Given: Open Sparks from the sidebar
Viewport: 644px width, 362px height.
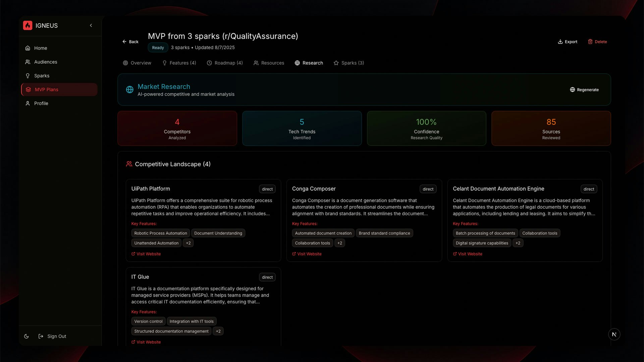Looking at the screenshot, I should pyautogui.click(x=59, y=76).
